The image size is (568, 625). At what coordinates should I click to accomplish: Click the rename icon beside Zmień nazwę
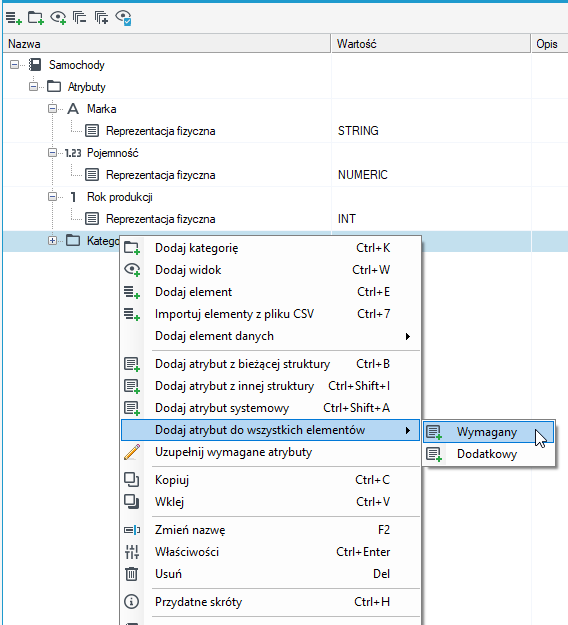132,530
